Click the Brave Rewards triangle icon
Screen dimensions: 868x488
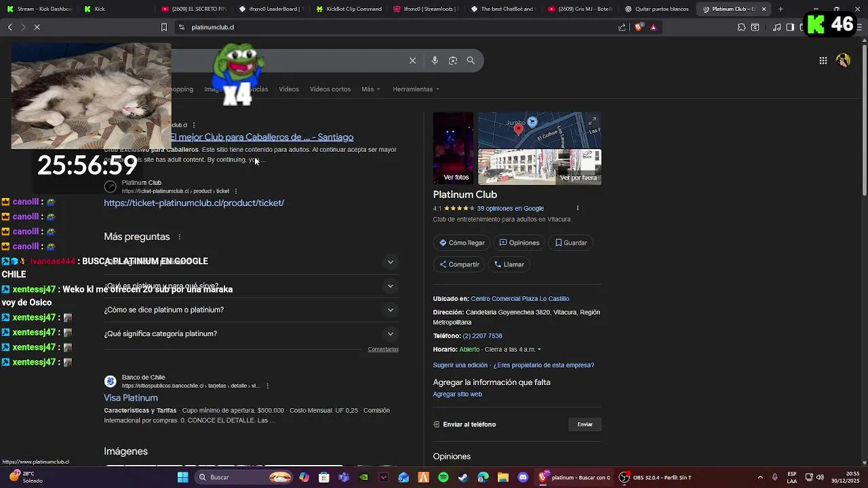click(653, 27)
